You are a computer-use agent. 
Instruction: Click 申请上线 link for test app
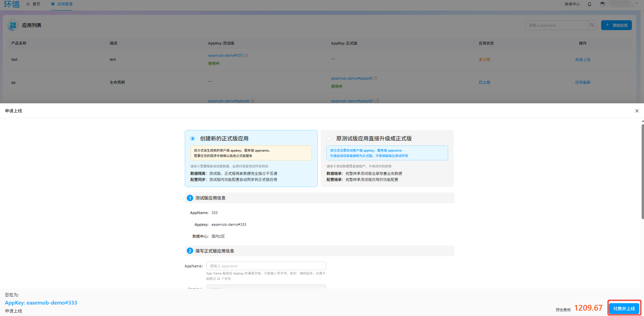click(583, 60)
